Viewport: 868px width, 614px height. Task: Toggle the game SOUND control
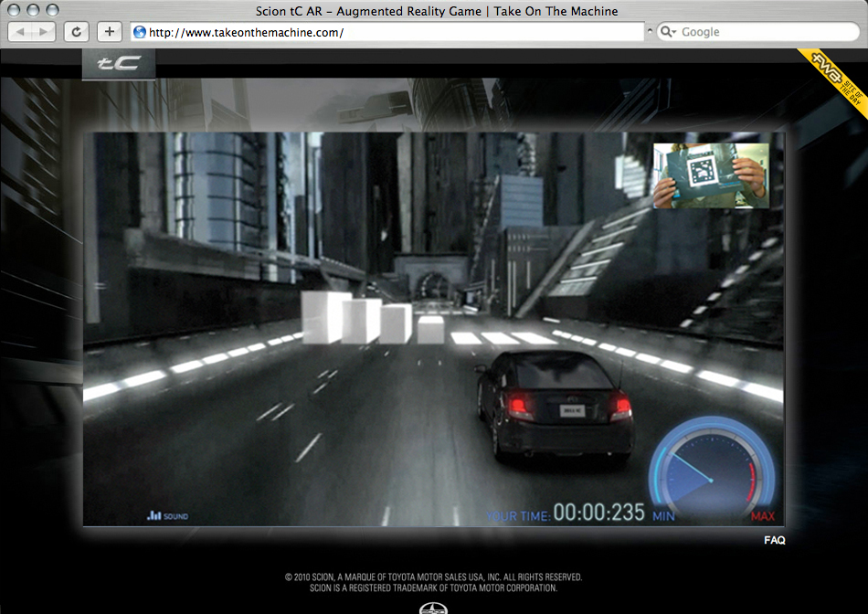tap(167, 516)
